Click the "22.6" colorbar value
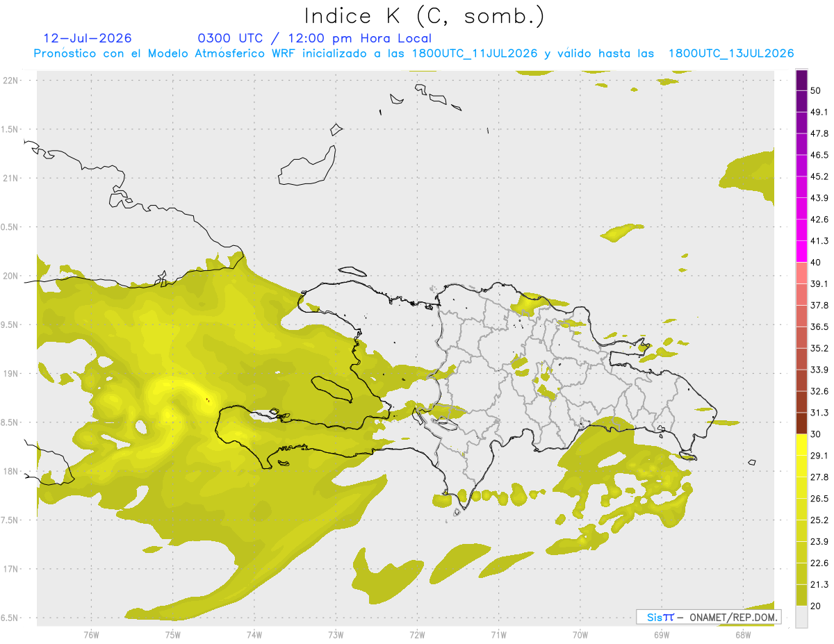Viewport: 834px width, 644px height. [x=820, y=563]
